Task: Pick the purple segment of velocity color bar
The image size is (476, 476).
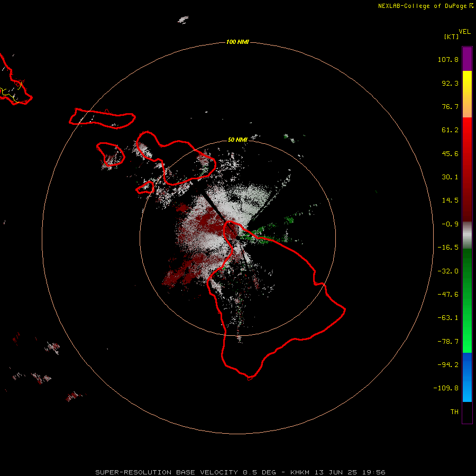Action: click(467, 59)
